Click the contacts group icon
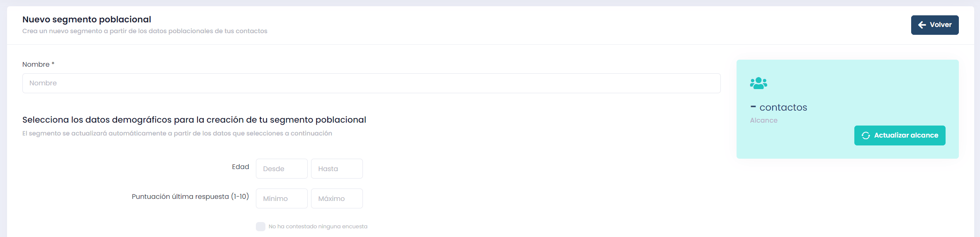Image resolution: width=980 pixels, height=237 pixels. click(759, 83)
